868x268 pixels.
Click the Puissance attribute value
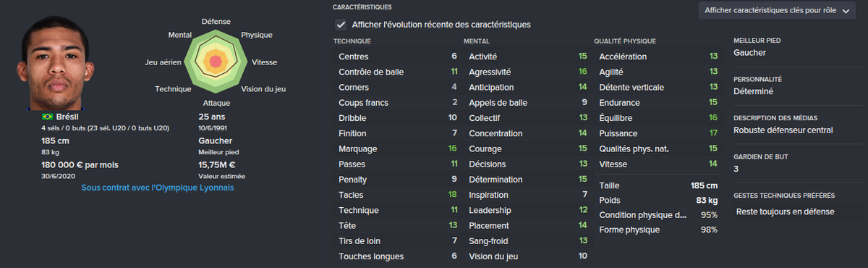pyautogui.click(x=713, y=133)
